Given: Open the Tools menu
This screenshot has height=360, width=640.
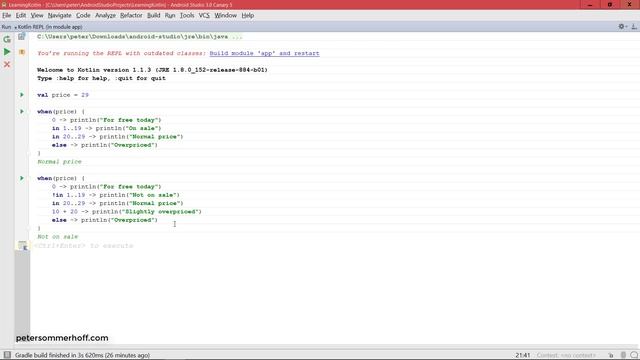Looking at the screenshot, I should coord(187,15).
